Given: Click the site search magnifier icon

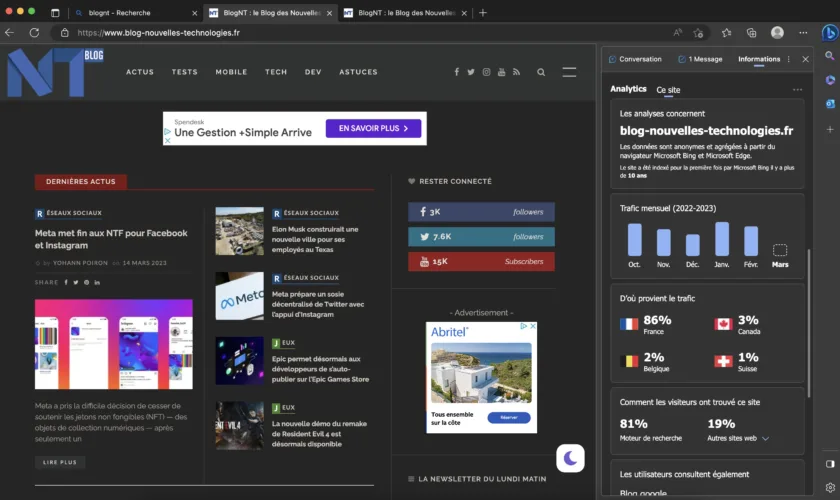Looking at the screenshot, I should coord(541,72).
